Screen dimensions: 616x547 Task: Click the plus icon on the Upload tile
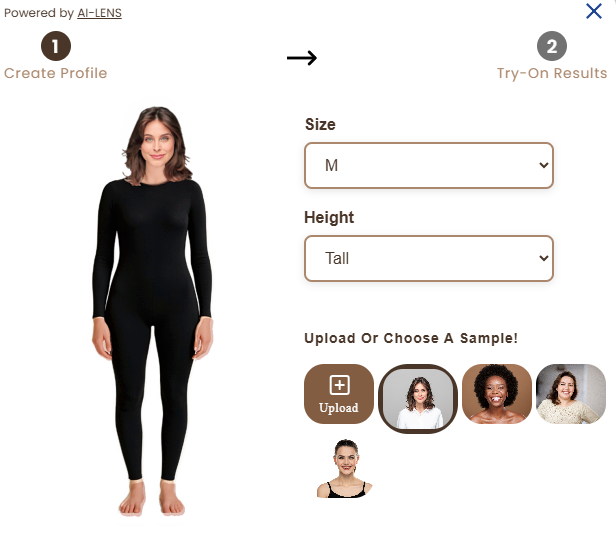(x=339, y=385)
